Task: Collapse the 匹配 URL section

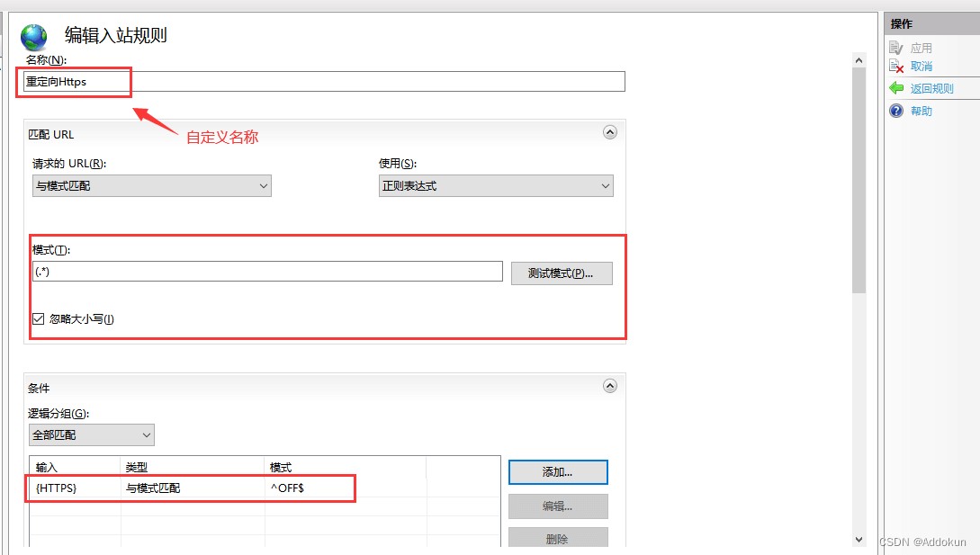Action: click(x=610, y=132)
